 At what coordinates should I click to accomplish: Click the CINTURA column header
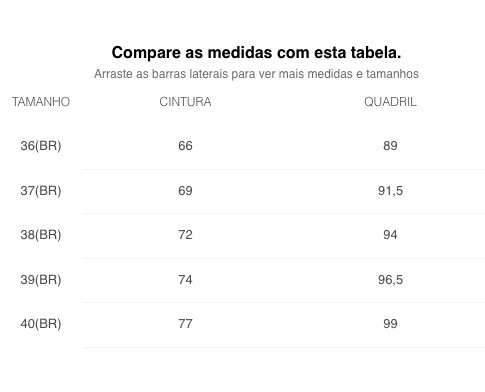click(185, 102)
